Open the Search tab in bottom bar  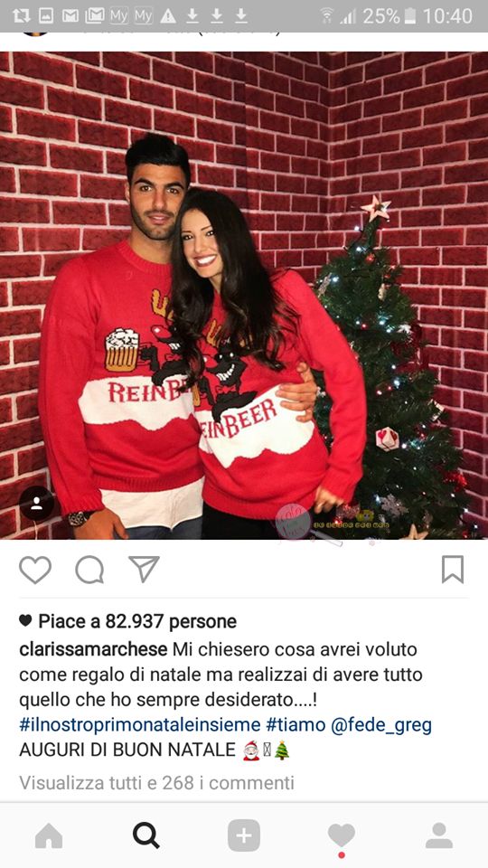tap(146, 835)
